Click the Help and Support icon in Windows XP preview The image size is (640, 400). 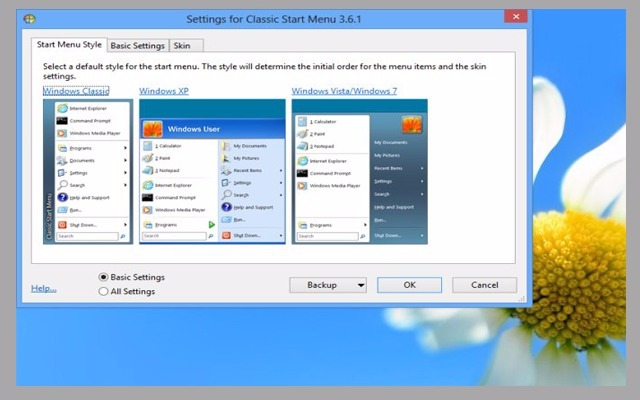point(226,207)
